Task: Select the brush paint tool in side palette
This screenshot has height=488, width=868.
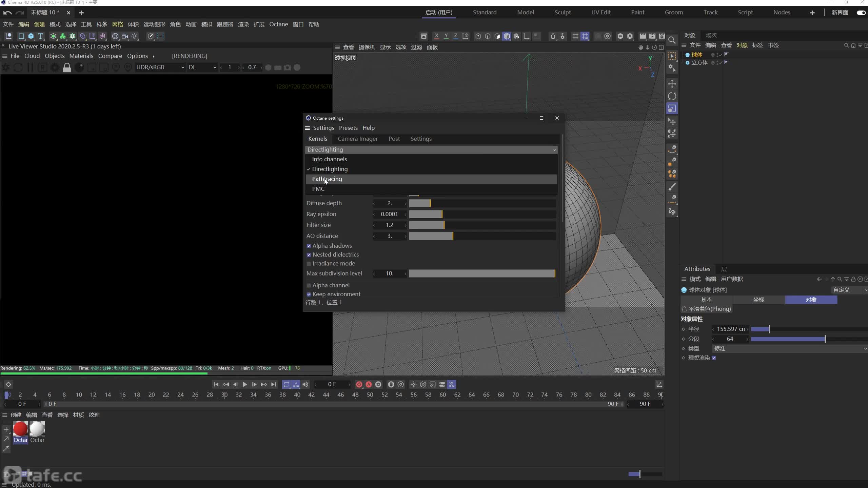Action: 672,187
